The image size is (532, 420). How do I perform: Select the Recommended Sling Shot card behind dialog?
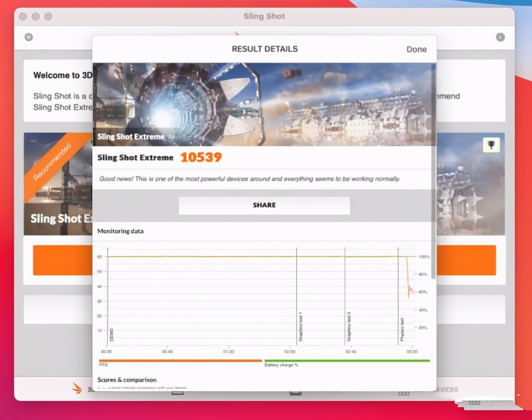(x=58, y=184)
